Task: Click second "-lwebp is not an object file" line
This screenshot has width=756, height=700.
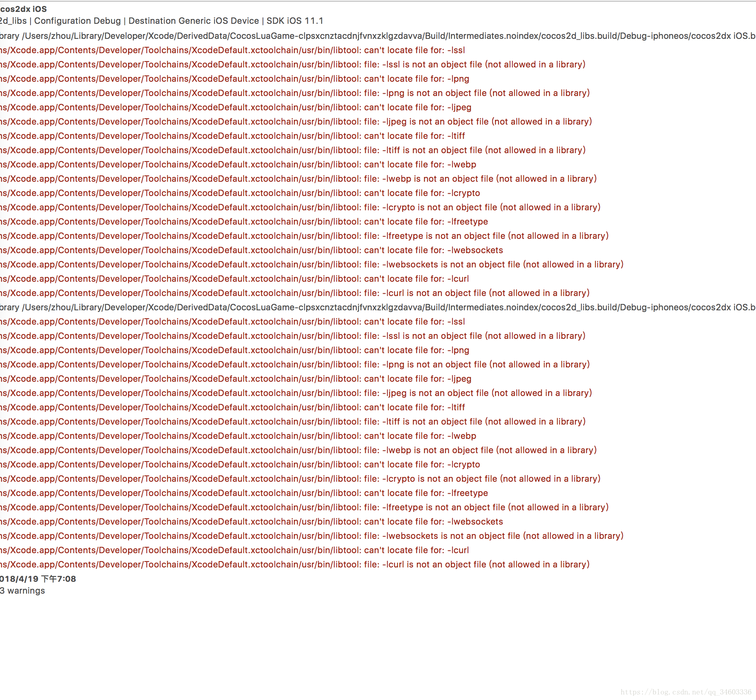Action: 299,450
